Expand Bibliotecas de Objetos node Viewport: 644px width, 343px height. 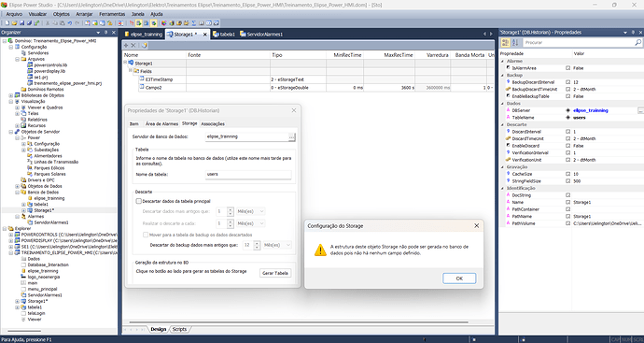point(11,95)
